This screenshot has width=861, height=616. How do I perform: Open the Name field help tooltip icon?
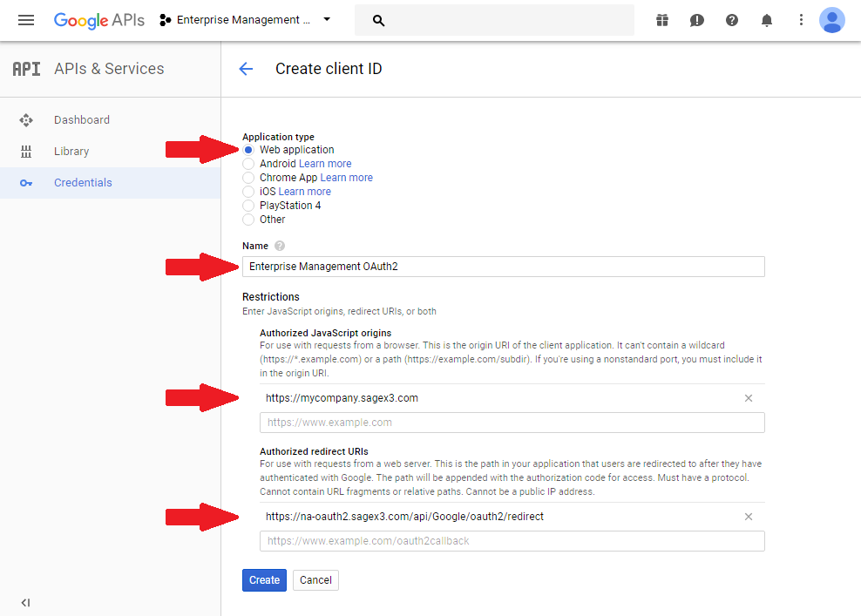[x=278, y=246]
